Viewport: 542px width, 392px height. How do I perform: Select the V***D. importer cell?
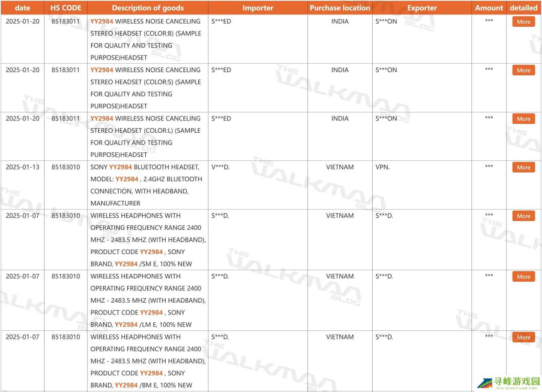[x=220, y=167]
